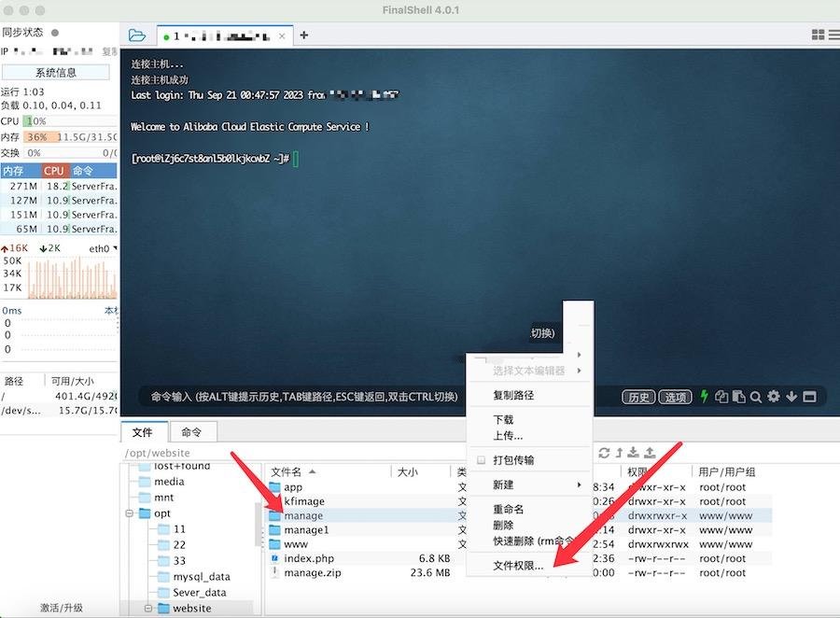The width and height of the screenshot is (840, 618).
Task: Switch to the 文件 tab
Action: (142, 432)
